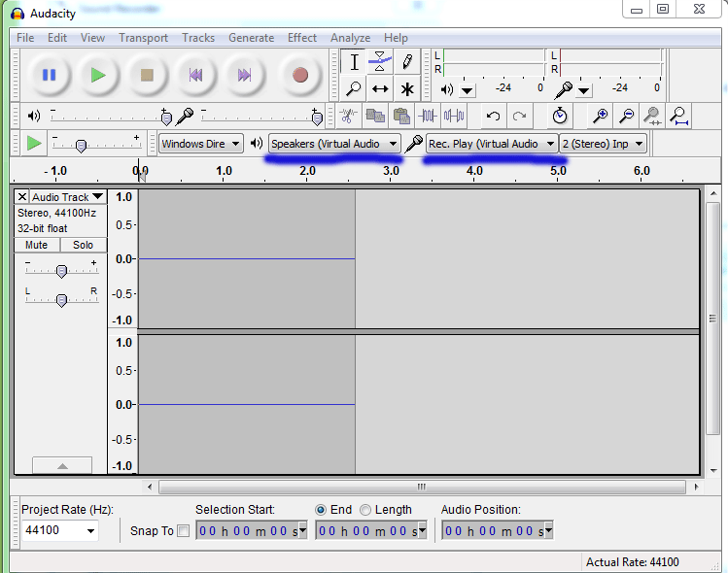Close the Audio Track with X button
Image resolution: width=728 pixels, height=573 pixels.
pyautogui.click(x=21, y=197)
